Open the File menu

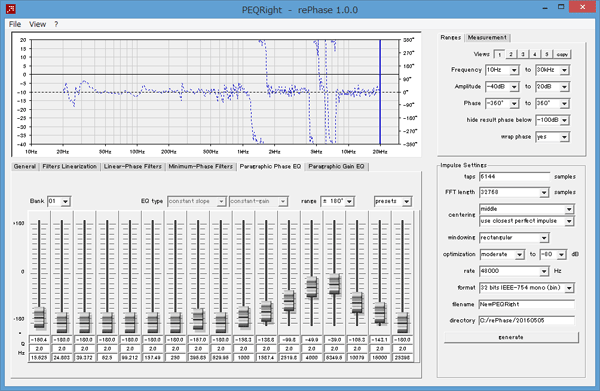(x=15, y=24)
